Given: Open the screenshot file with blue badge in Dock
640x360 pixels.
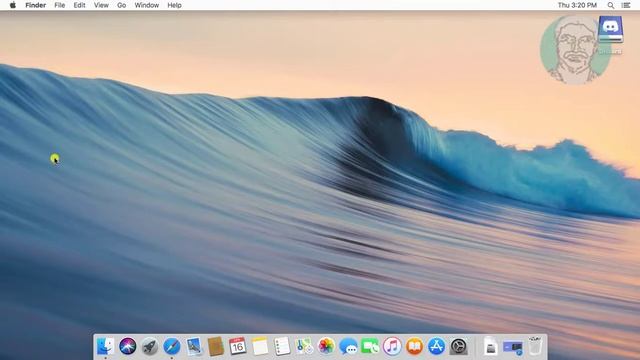Looking at the screenshot, I should [513, 348].
